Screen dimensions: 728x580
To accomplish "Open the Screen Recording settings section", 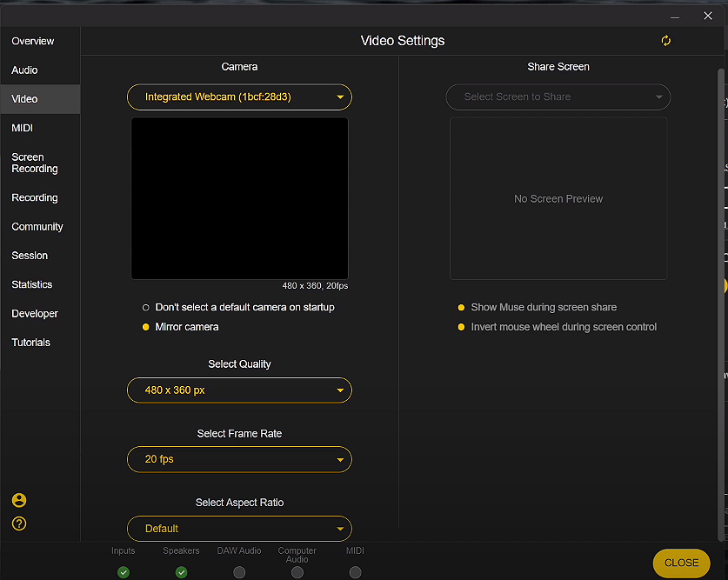I will click(40, 163).
